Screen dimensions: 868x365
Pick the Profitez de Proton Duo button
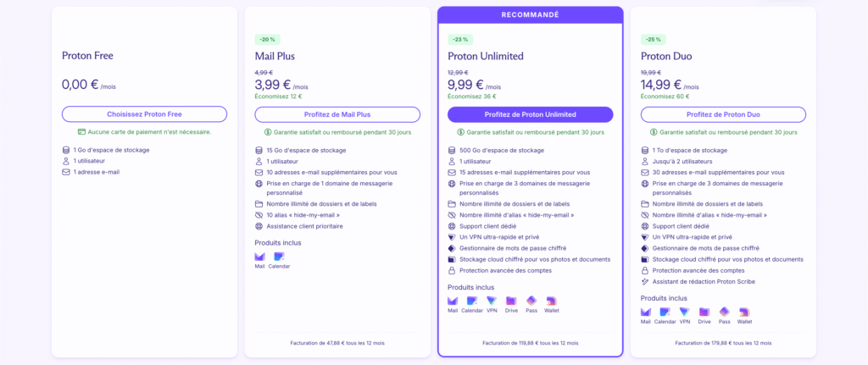tap(723, 114)
